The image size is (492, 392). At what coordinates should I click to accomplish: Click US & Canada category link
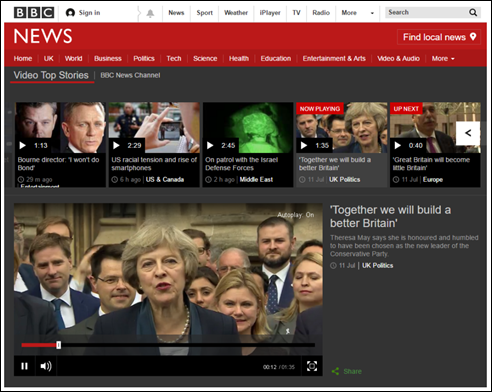165,179
